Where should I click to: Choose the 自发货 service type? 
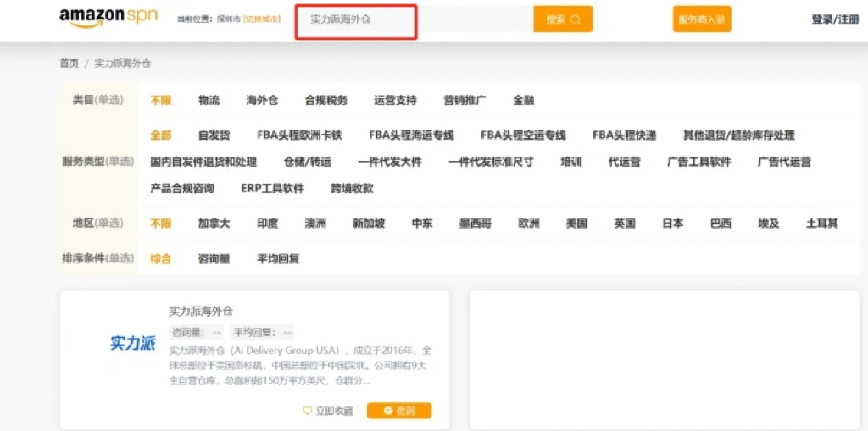pos(214,135)
